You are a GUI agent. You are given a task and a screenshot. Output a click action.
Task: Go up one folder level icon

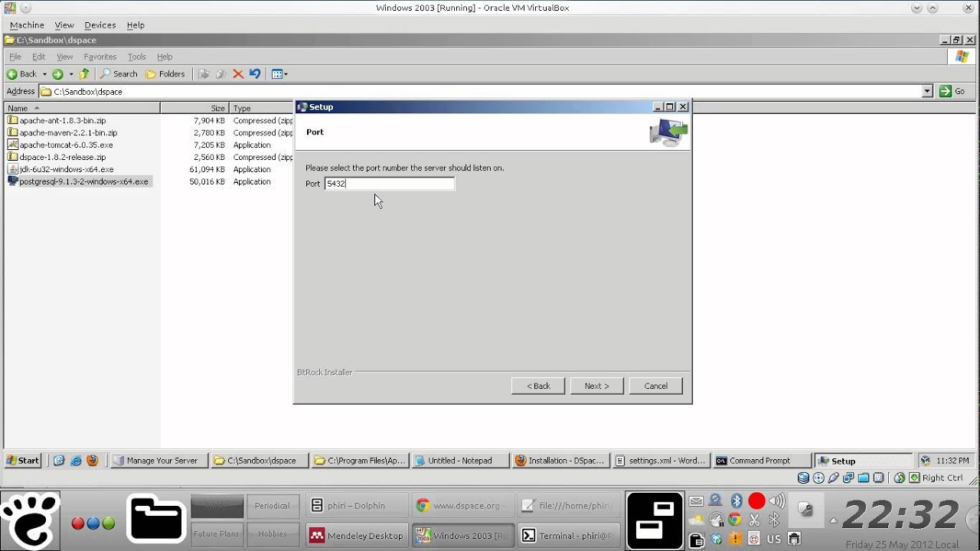tap(84, 74)
